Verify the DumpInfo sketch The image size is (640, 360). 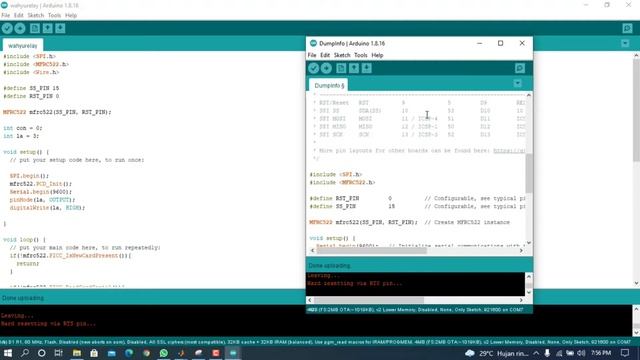coord(313,68)
